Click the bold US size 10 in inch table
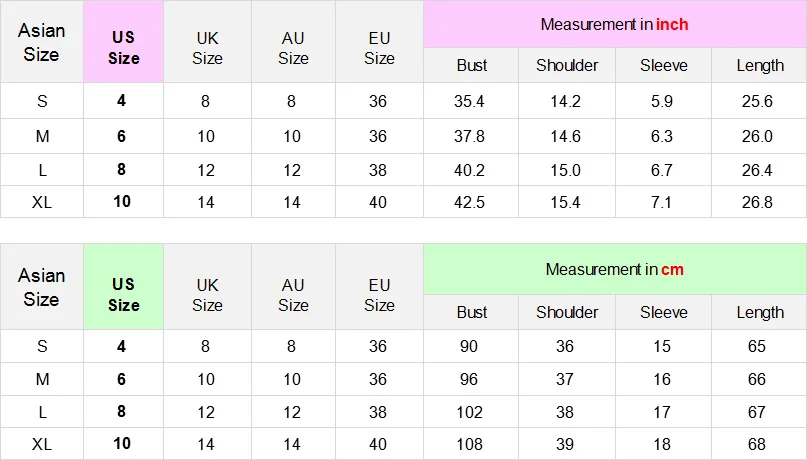807x460 pixels. point(122,201)
